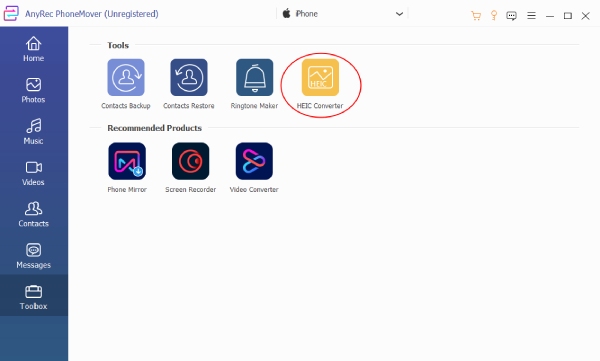600x361 pixels.
Task: Go to the Home section
Action: [x=34, y=49]
